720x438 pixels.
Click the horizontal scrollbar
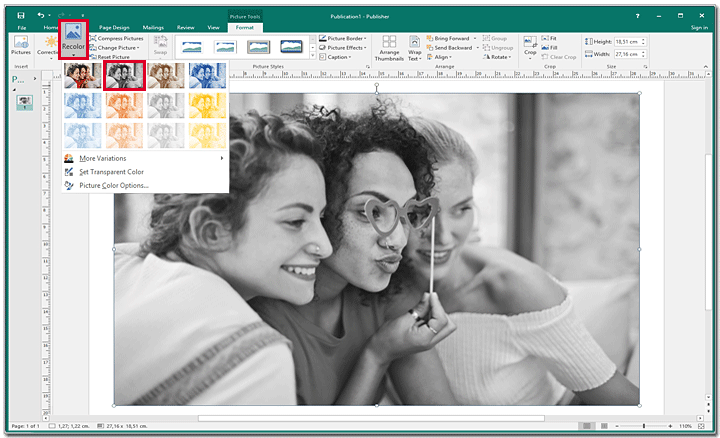click(371, 418)
